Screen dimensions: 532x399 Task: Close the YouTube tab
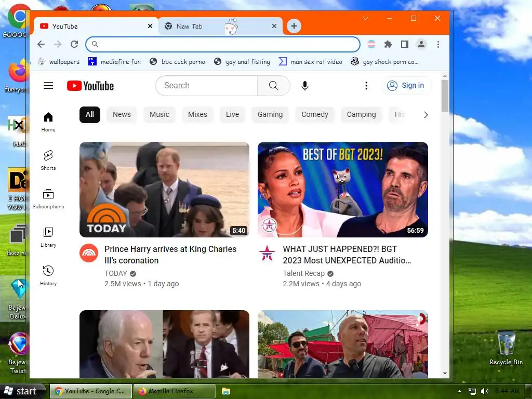[x=150, y=26]
